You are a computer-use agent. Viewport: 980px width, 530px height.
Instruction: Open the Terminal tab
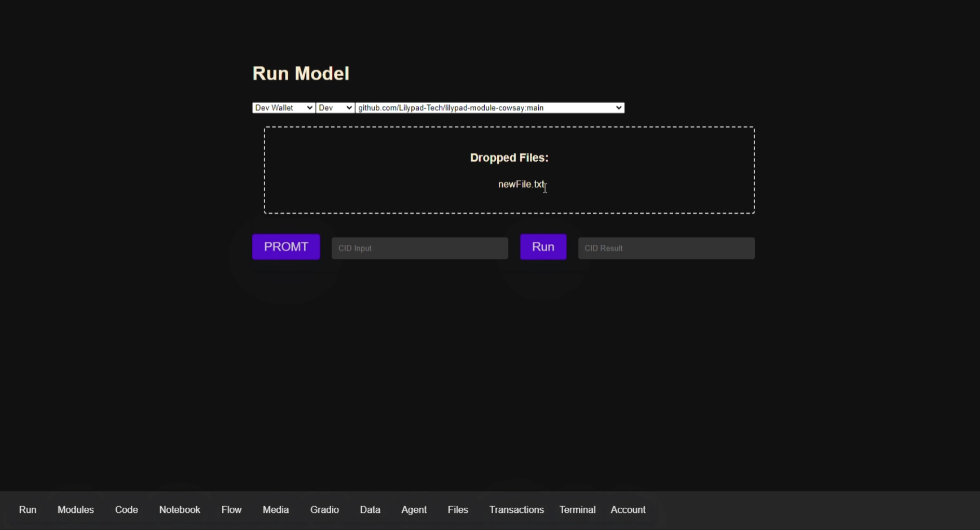click(x=577, y=510)
